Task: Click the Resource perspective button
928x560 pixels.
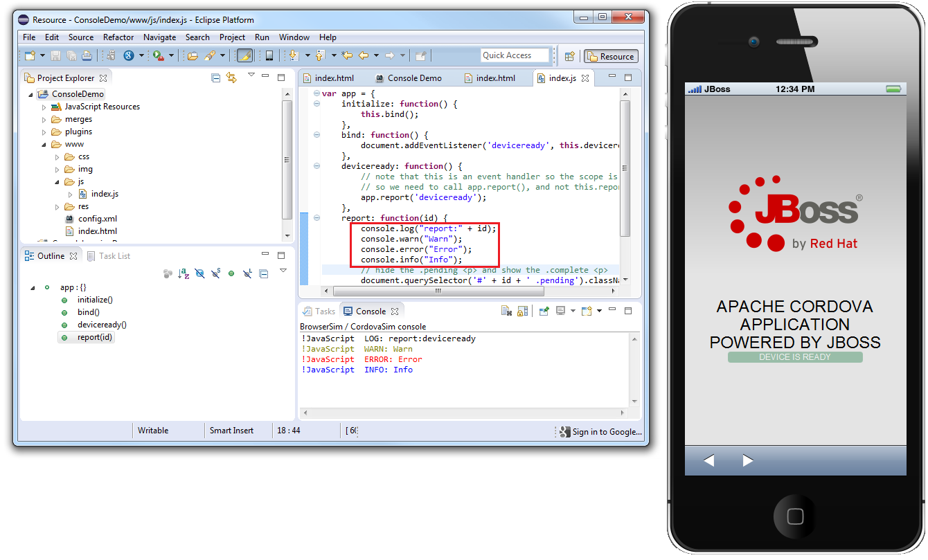Action: coord(611,57)
